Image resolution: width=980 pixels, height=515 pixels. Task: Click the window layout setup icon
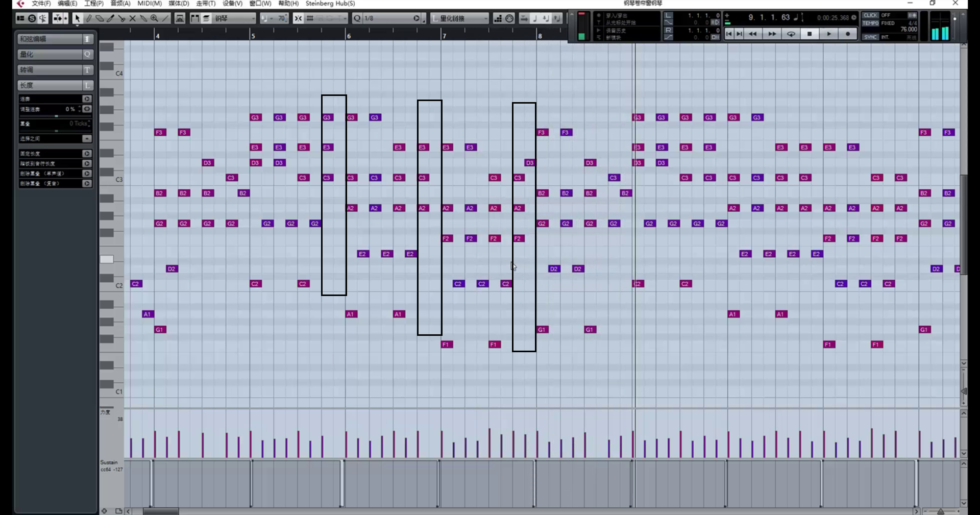point(20,18)
